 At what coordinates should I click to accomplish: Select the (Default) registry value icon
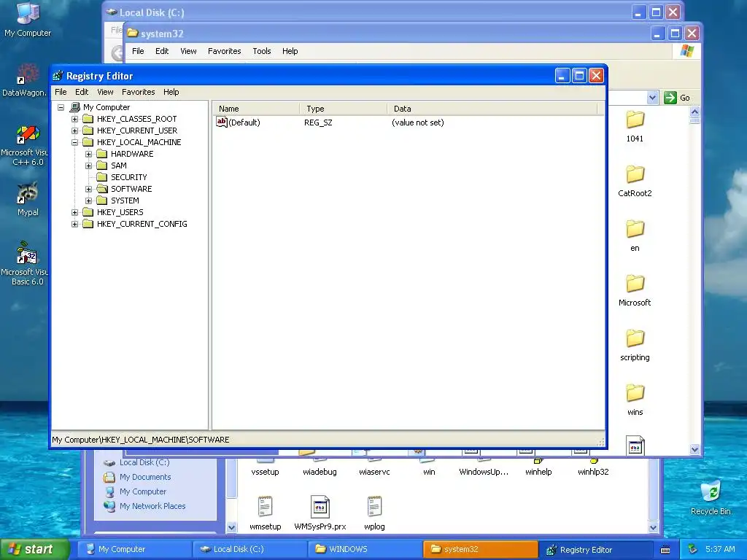[222, 122]
